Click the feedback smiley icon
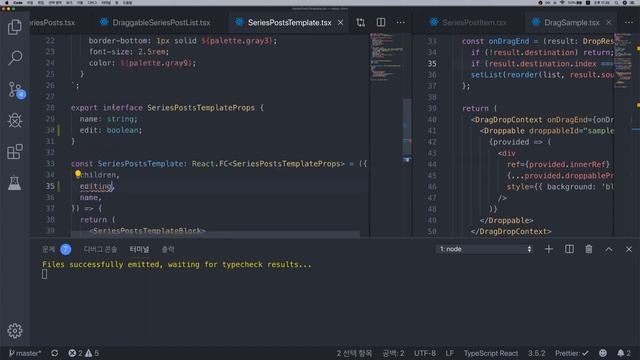The width and height of the screenshot is (640, 360). [602, 353]
